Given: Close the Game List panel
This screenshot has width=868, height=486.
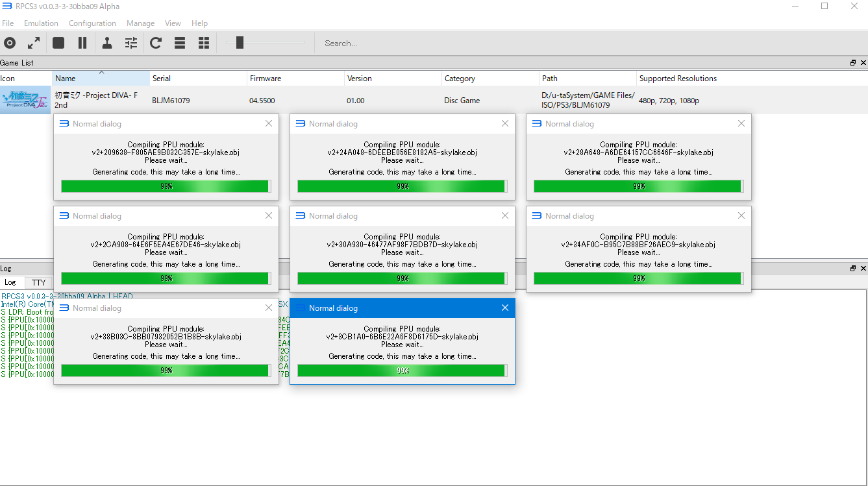Looking at the screenshot, I should (863, 63).
